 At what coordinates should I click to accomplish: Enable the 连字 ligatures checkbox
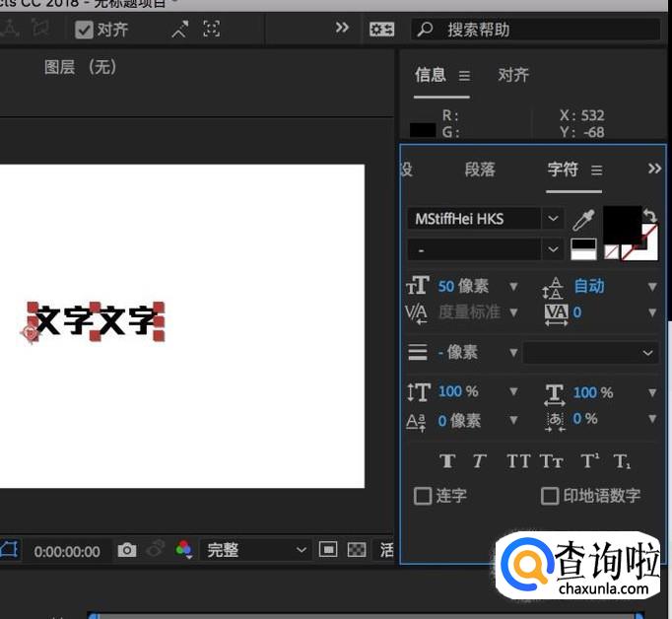tap(423, 496)
